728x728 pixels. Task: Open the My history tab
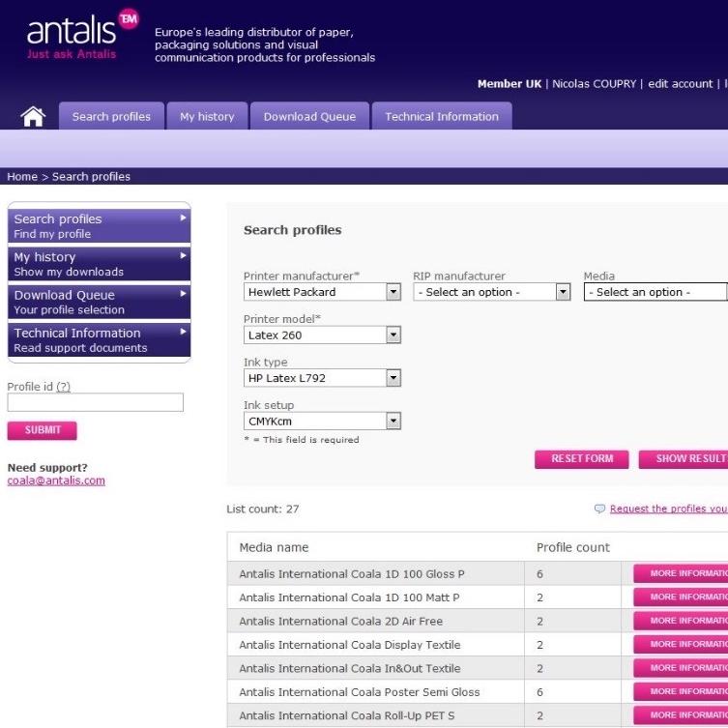click(207, 117)
